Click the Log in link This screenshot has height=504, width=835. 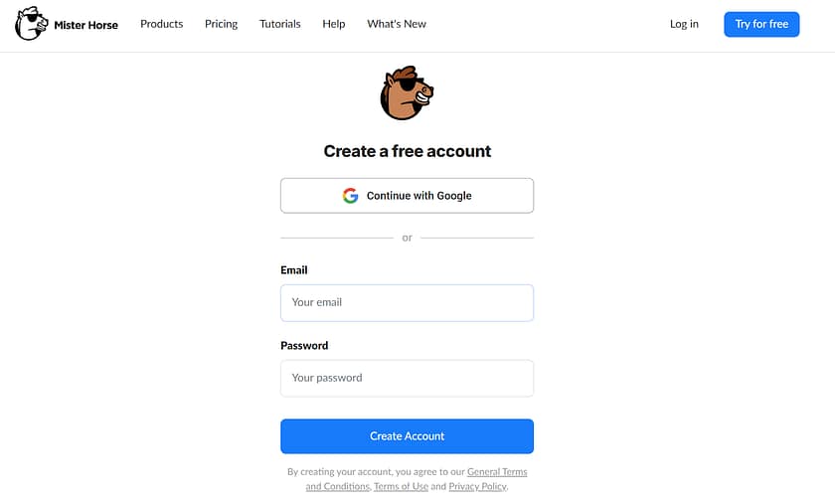click(684, 24)
